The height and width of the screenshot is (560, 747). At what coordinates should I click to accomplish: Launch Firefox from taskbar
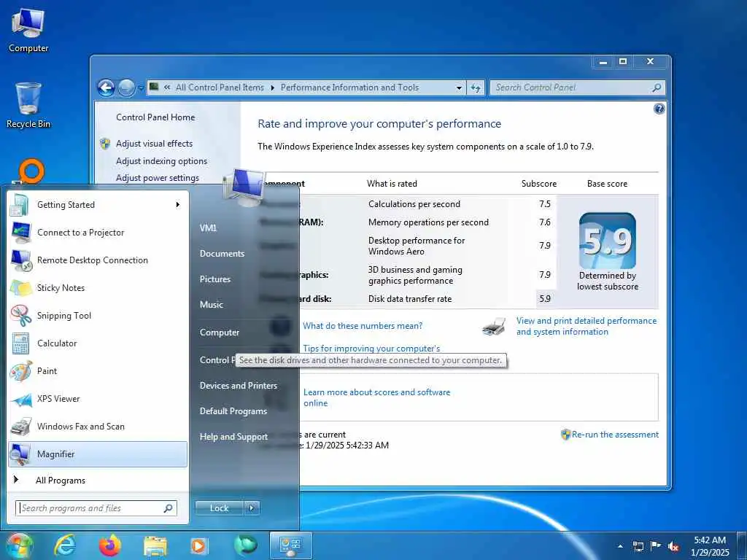click(x=109, y=545)
